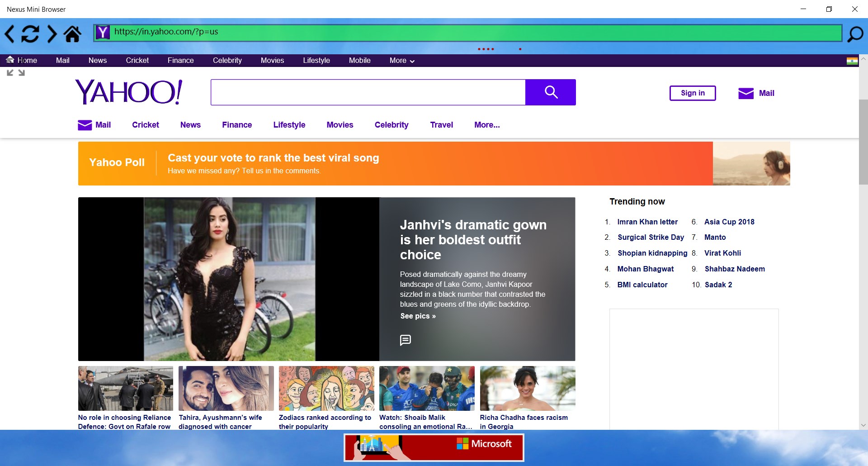868x466 pixels.
Task: Open Celebrity in the purple top bar
Action: point(227,61)
